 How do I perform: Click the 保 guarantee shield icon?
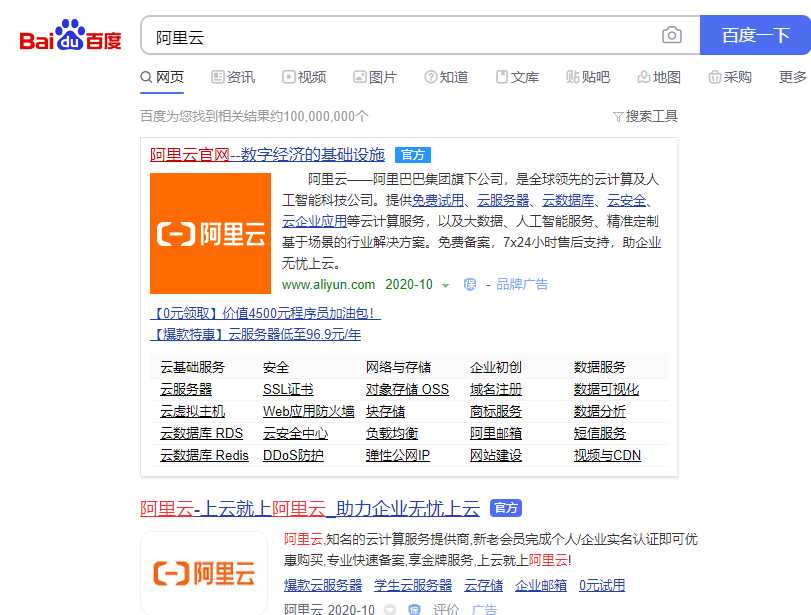click(470, 284)
